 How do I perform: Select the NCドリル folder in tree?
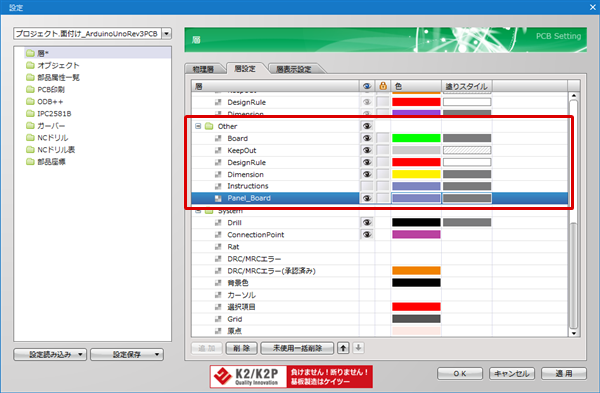coord(47,138)
